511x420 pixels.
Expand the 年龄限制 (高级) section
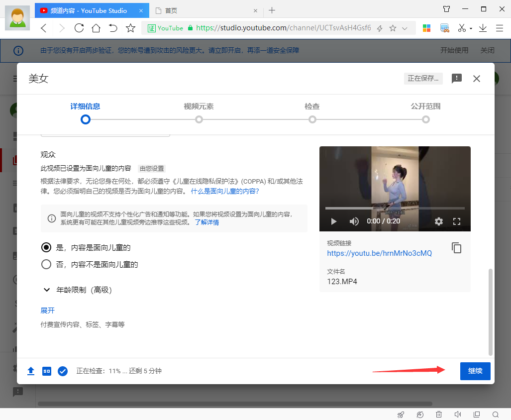(x=78, y=290)
